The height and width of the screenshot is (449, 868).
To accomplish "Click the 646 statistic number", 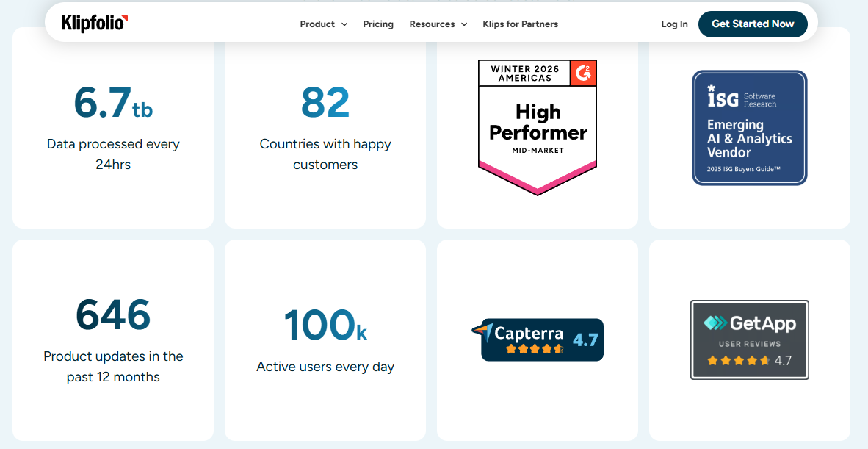I will (x=113, y=315).
